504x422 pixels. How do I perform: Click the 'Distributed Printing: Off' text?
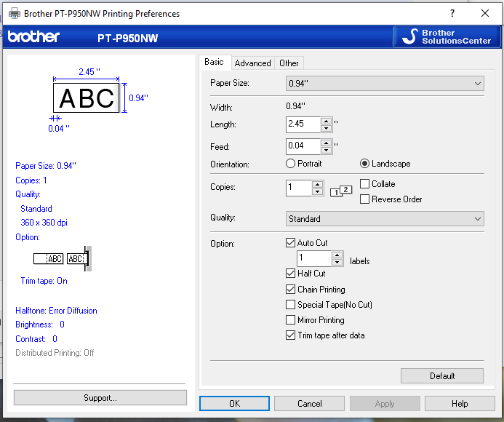click(x=55, y=353)
